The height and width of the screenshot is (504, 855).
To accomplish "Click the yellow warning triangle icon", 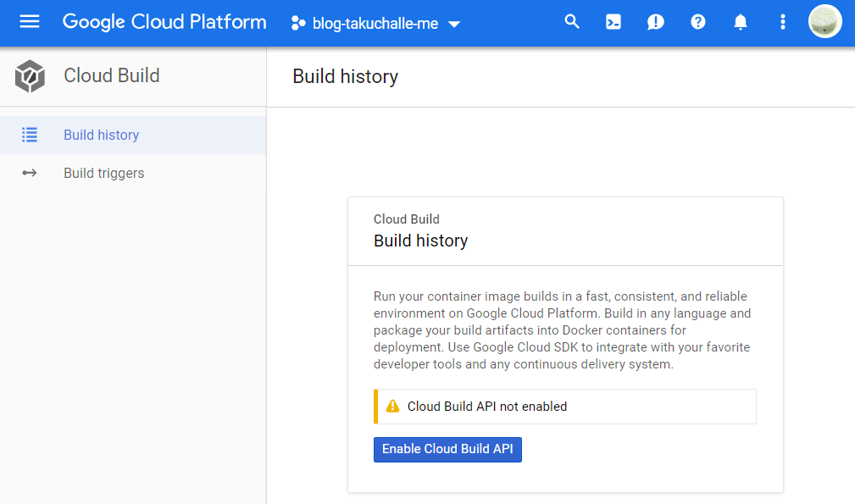I will [x=392, y=406].
